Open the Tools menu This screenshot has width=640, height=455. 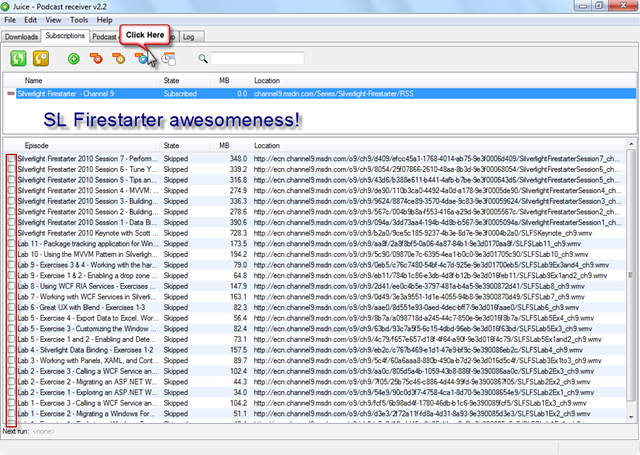[x=79, y=20]
